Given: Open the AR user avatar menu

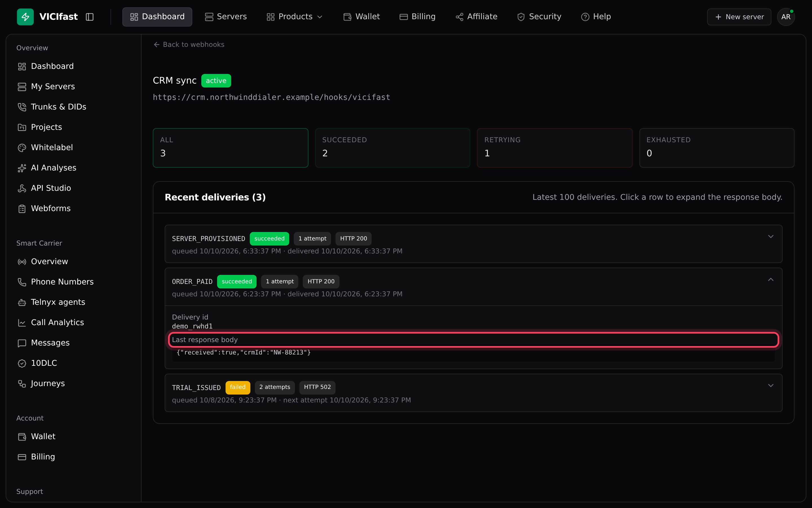Looking at the screenshot, I should click(786, 17).
